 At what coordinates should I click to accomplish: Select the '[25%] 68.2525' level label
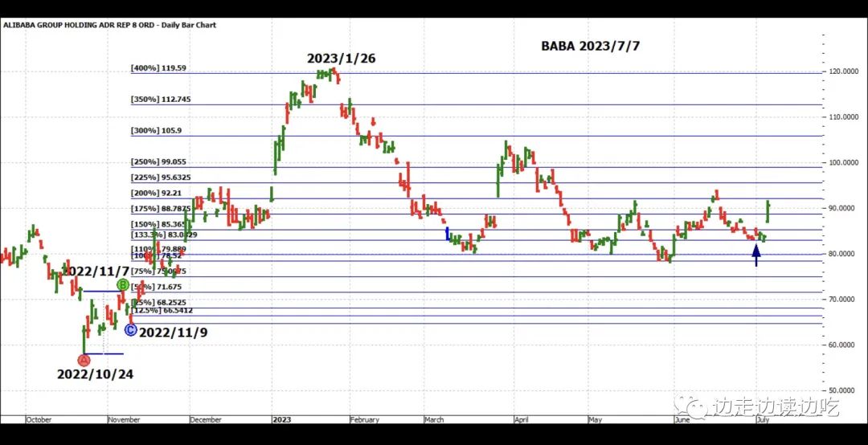coord(158,303)
